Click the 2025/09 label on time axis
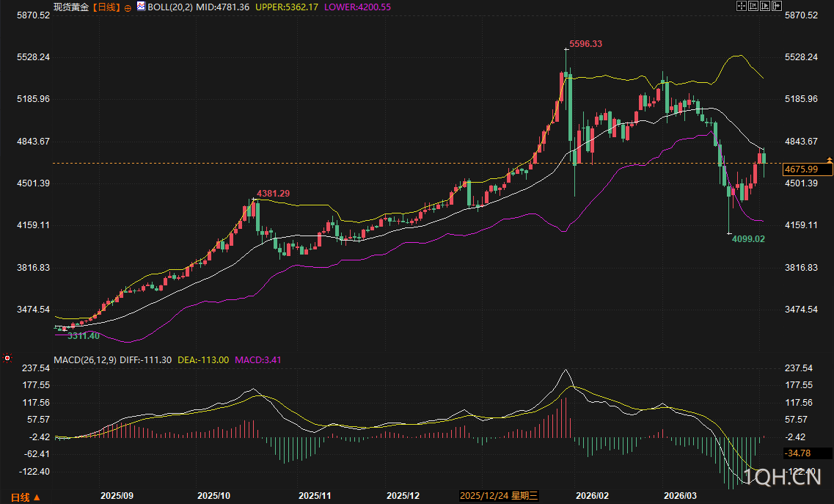The image size is (834, 504). [117, 496]
